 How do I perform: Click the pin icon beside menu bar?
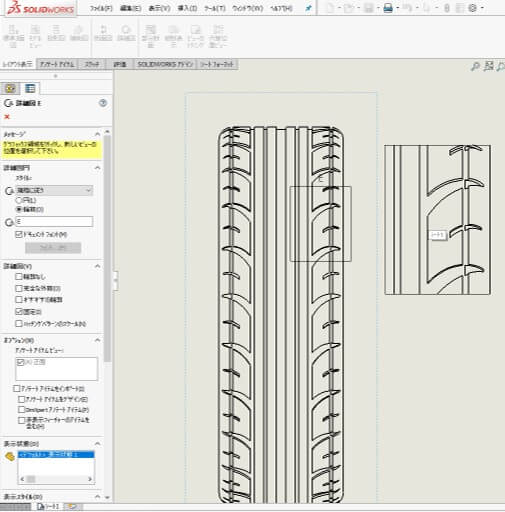tap(308, 8)
